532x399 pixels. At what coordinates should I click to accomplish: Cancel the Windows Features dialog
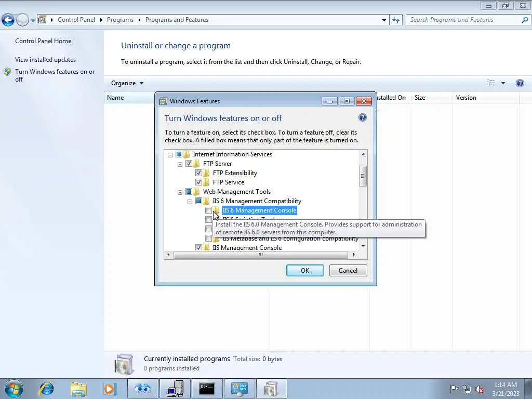click(348, 270)
